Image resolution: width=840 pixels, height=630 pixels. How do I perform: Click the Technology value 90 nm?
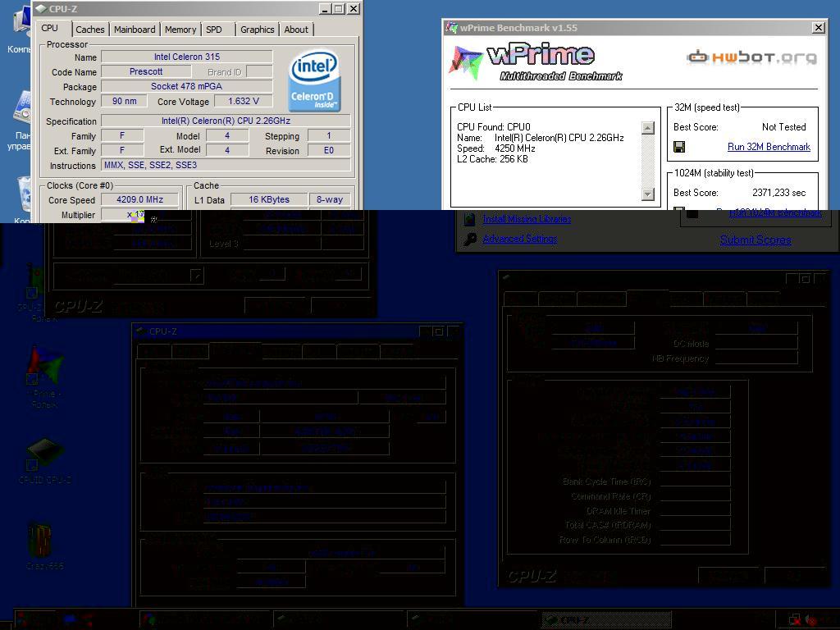point(125,101)
